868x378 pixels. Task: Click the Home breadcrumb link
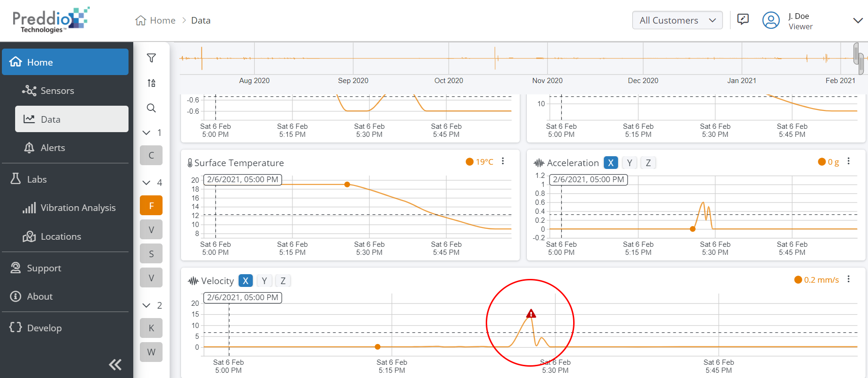tap(163, 20)
